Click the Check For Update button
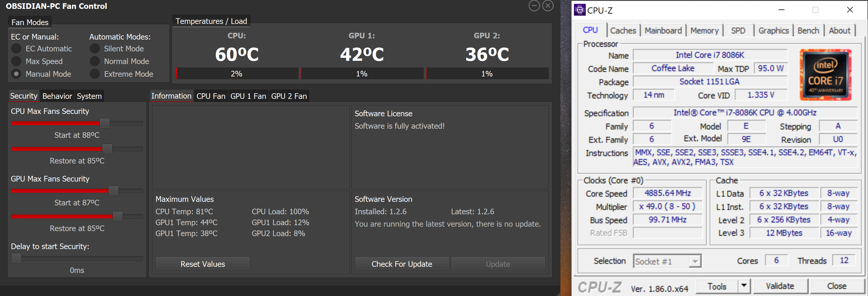Image resolution: width=868 pixels, height=296 pixels. tap(402, 264)
